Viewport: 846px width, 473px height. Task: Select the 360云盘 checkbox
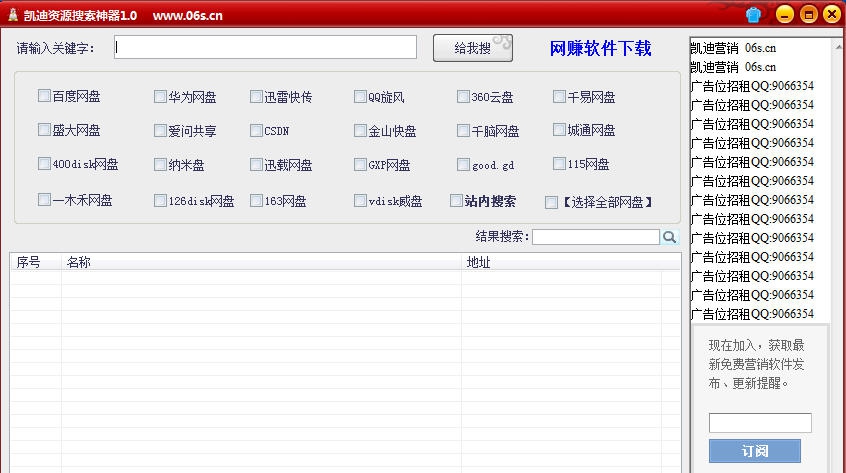coord(463,97)
